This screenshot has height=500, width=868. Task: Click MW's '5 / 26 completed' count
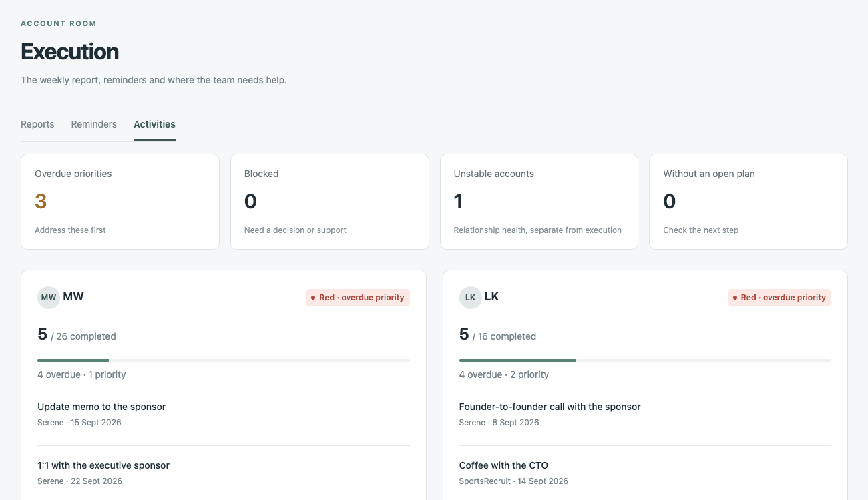tap(77, 335)
